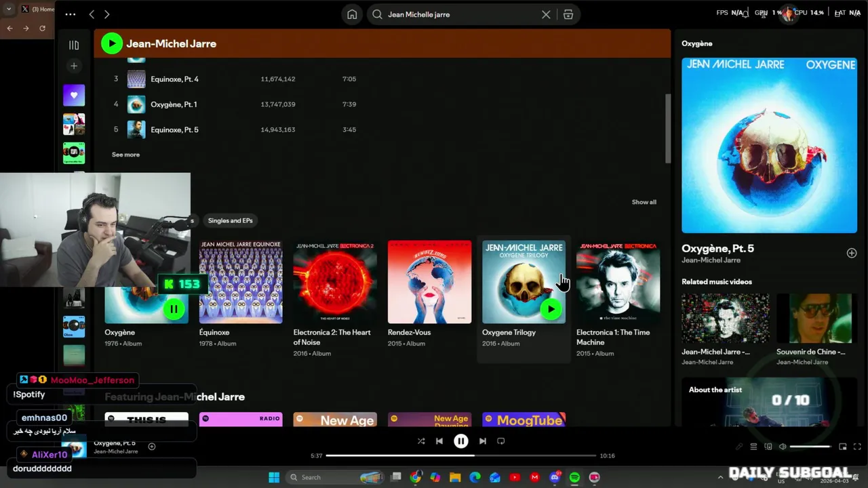
Task: Open Souvenir de Chine music video
Action: point(814,319)
